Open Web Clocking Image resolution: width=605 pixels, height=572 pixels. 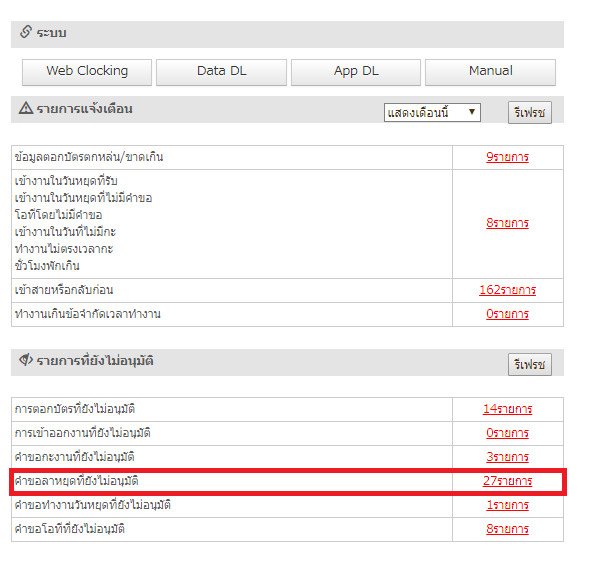[x=87, y=71]
